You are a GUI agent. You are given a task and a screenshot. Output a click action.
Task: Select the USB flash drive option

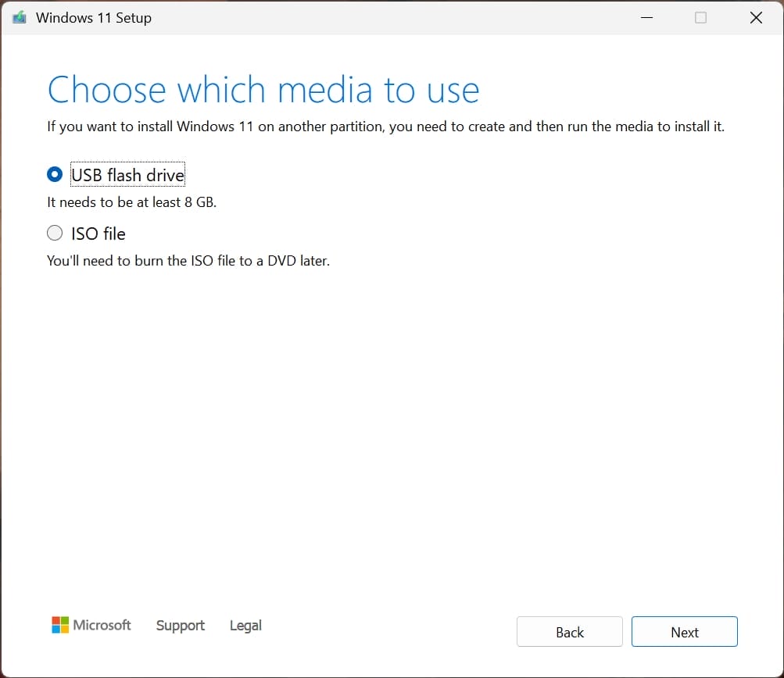[55, 174]
